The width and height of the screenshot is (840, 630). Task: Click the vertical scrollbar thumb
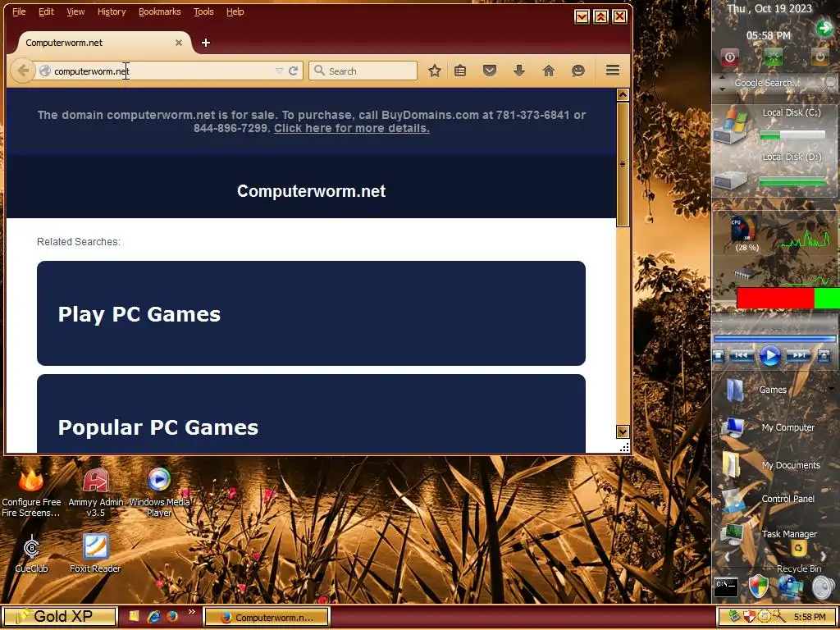tap(623, 164)
